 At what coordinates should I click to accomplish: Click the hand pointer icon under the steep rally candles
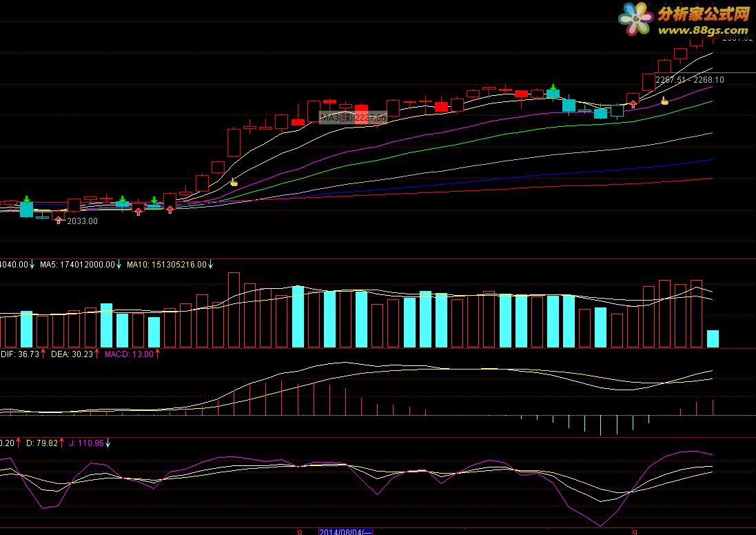click(234, 182)
